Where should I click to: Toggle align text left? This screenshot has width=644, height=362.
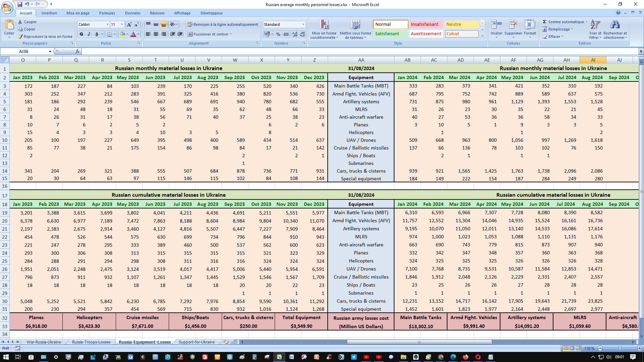tap(148, 34)
